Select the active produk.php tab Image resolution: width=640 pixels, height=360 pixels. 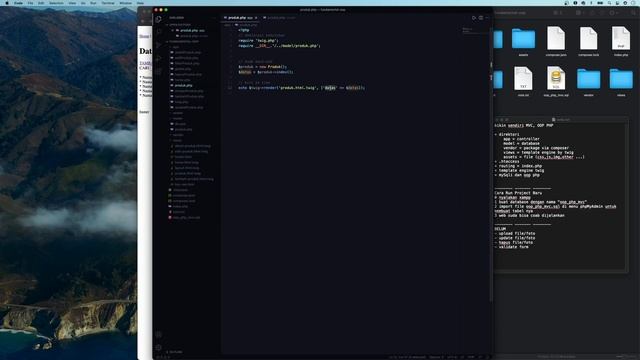point(239,18)
